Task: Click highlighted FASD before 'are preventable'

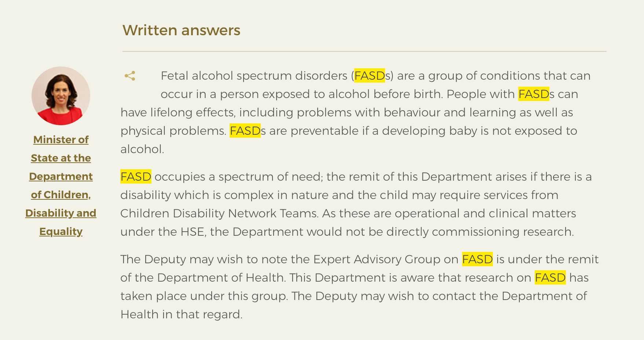Action: click(x=245, y=131)
